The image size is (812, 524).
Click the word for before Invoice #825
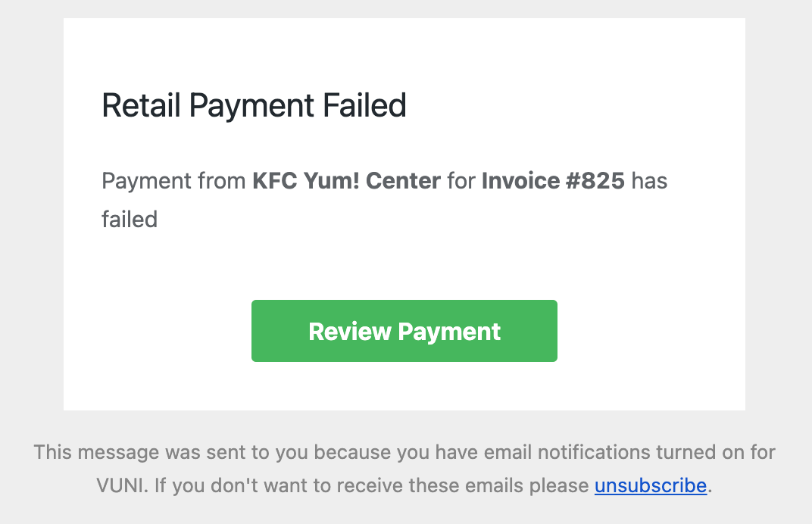(x=461, y=181)
